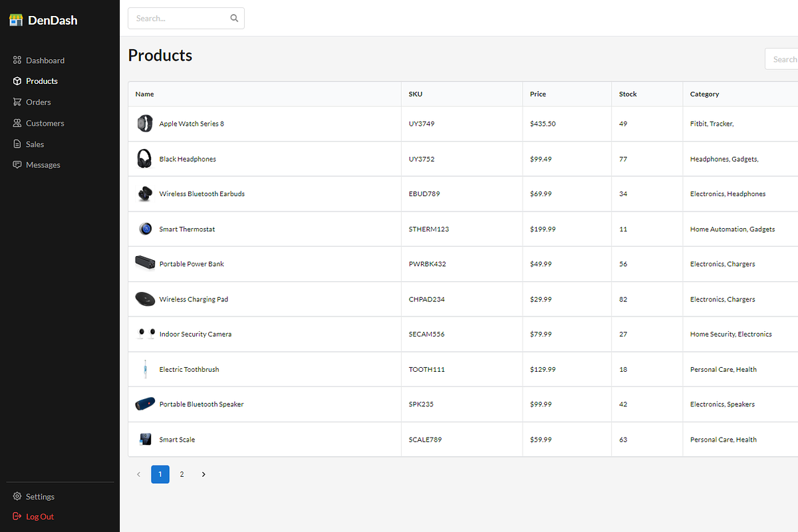Jump to page 2 of products
This screenshot has height=532, width=798.
click(x=182, y=474)
